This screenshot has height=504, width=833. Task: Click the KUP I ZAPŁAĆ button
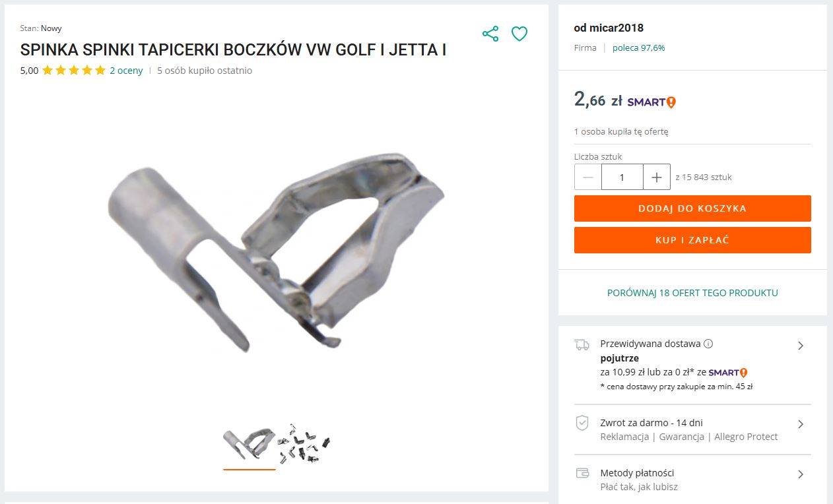point(692,240)
